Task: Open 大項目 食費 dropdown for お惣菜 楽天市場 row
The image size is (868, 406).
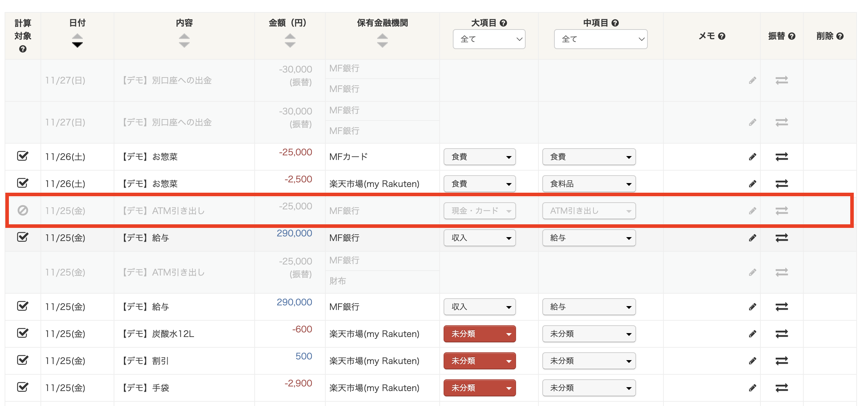Action: pos(479,184)
